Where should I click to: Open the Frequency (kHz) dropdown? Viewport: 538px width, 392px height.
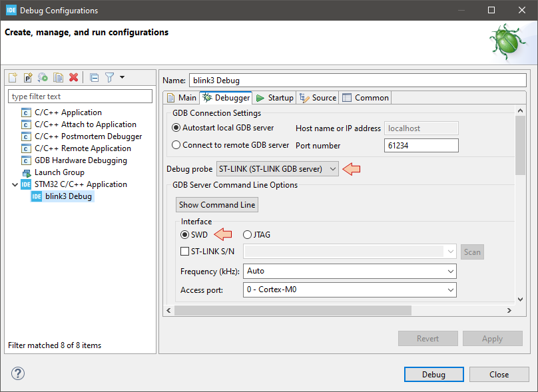pos(350,272)
